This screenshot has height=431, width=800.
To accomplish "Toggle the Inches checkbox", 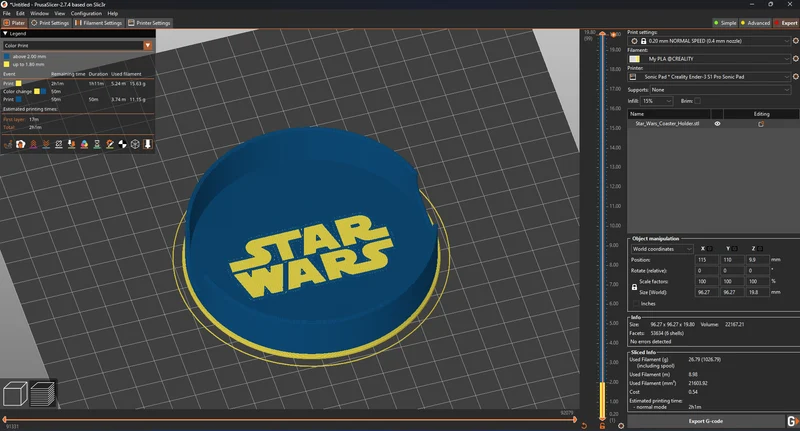I will pyautogui.click(x=635, y=303).
